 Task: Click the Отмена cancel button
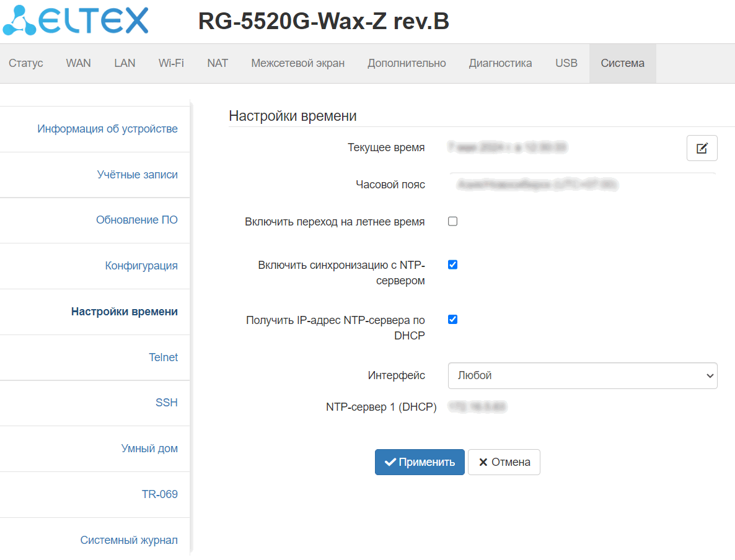pyautogui.click(x=504, y=462)
